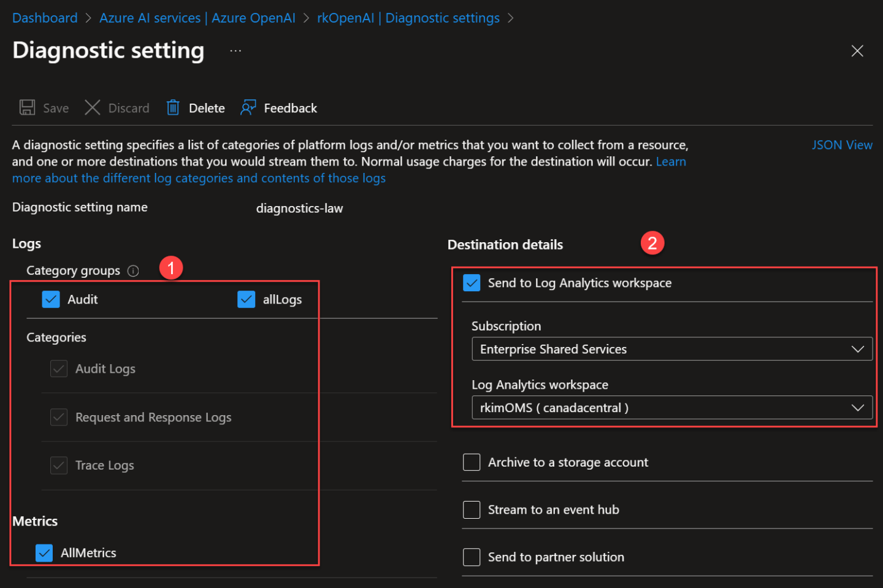The image size is (883, 588).
Task: Uncheck Send to Log Analytics workspace
Action: 472,283
